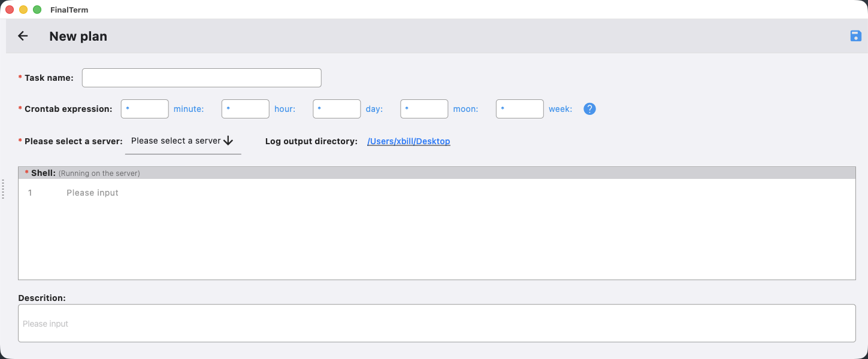Screen dimensions: 868x359
Task: Click the 'Descrition:' label
Action: (x=42, y=297)
